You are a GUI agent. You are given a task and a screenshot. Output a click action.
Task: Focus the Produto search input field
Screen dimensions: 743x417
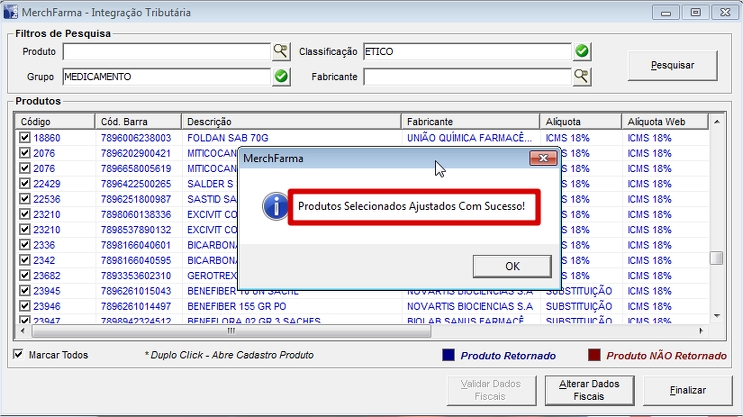click(x=166, y=51)
